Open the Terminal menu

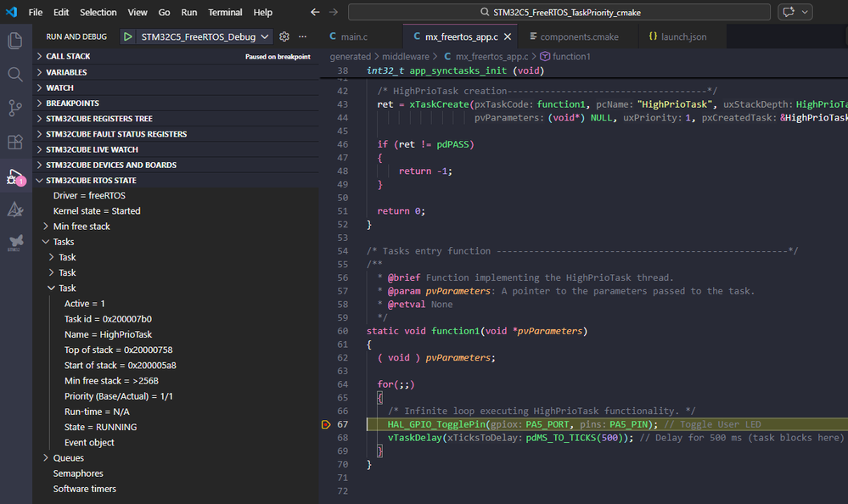(x=225, y=12)
